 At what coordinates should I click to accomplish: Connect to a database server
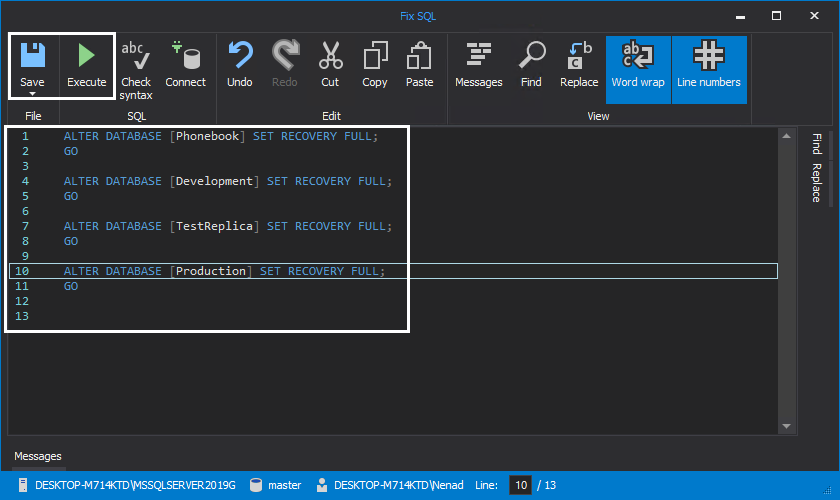coord(185,65)
